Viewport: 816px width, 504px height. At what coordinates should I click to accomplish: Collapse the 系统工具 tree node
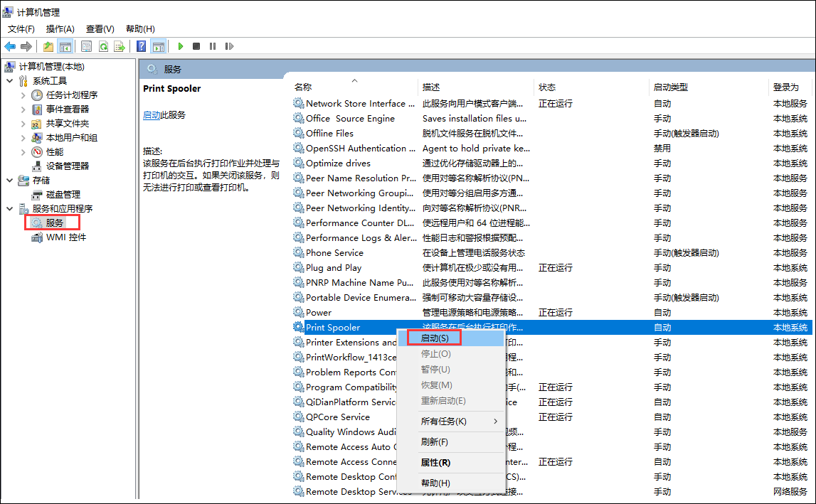click(x=9, y=81)
